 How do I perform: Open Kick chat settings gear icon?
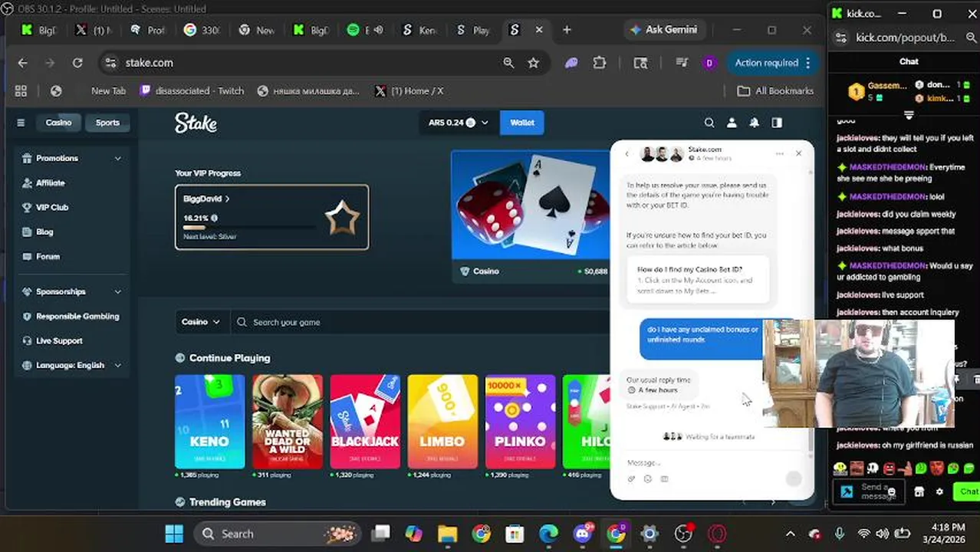click(x=939, y=492)
